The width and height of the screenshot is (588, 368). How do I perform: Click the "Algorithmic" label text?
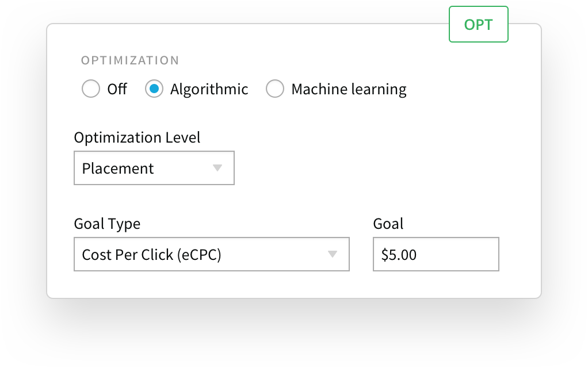point(209,89)
